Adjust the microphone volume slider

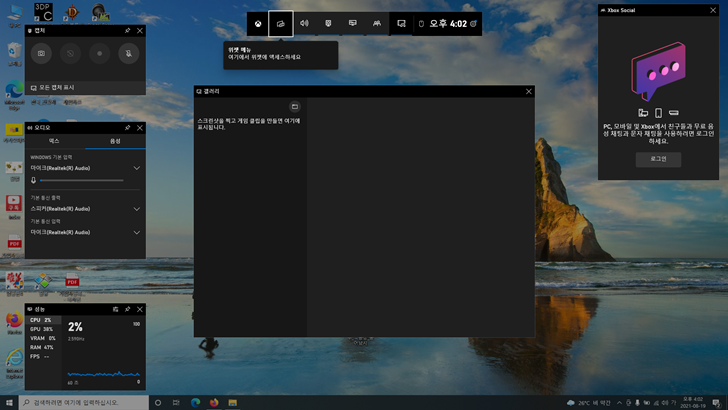82,180
